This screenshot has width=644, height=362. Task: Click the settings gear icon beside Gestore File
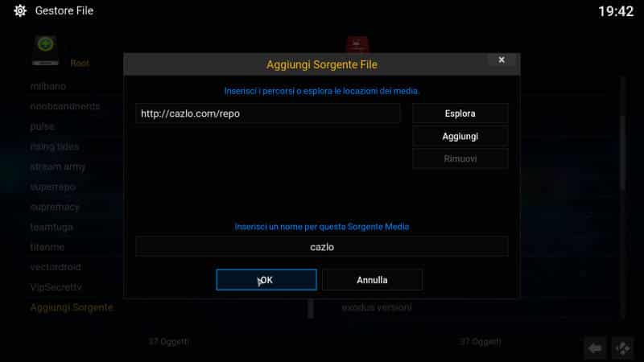click(x=19, y=10)
